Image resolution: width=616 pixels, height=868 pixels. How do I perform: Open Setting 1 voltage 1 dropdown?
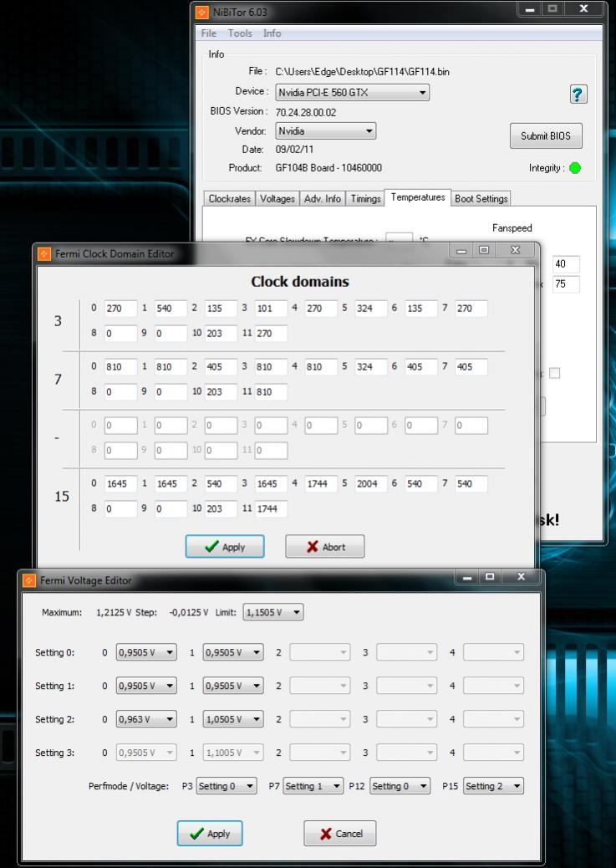[x=233, y=686]
